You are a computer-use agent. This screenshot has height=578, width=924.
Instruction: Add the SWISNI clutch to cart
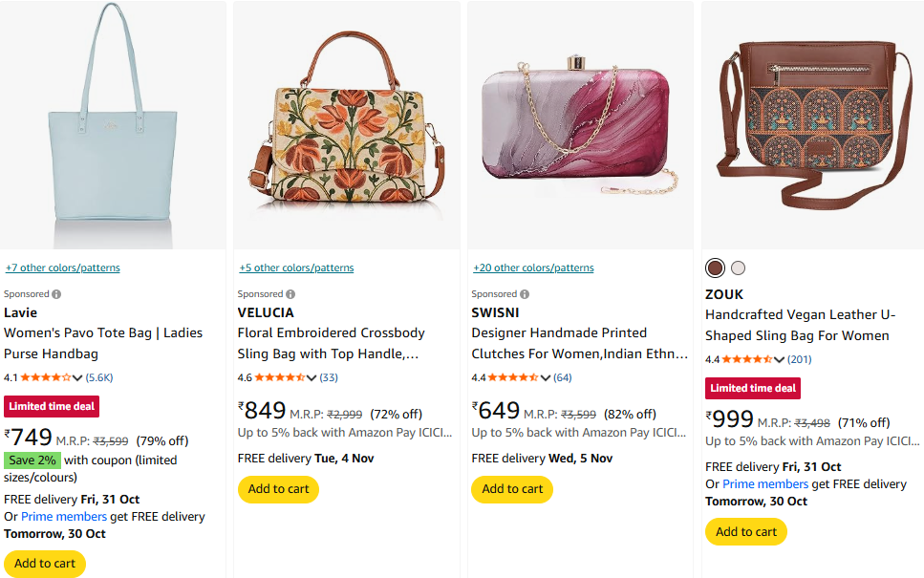(512, 489)
